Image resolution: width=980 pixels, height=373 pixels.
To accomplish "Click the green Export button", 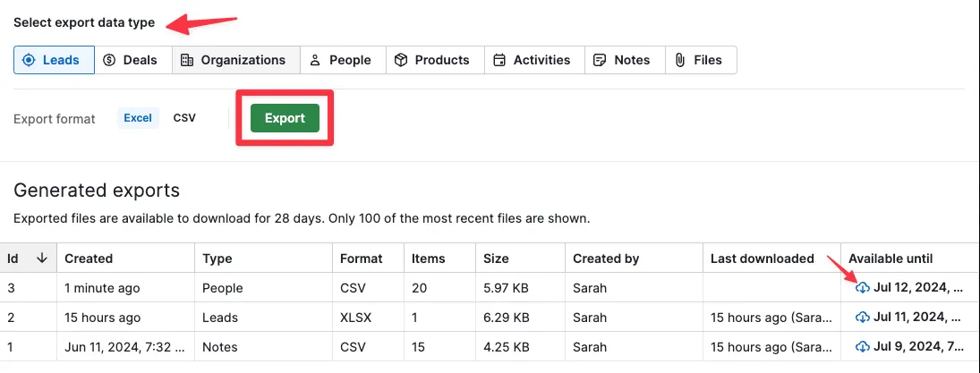I will (285, 118).
